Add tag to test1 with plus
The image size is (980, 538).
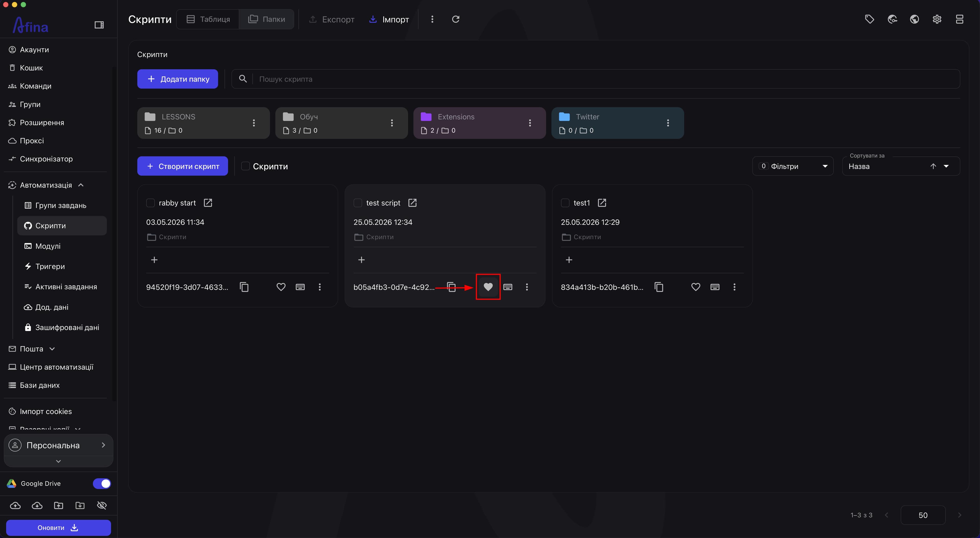pyautogui.click(x=569, y=260)
